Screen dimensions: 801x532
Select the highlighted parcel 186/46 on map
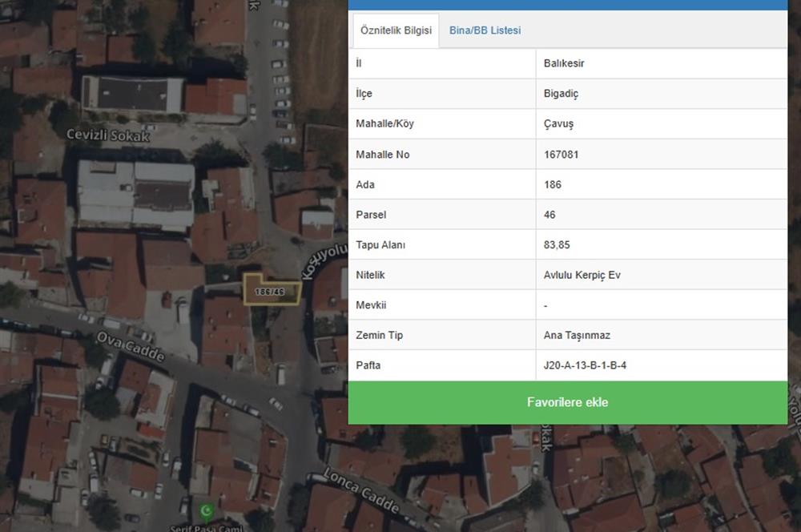click(x=272, y=292)
